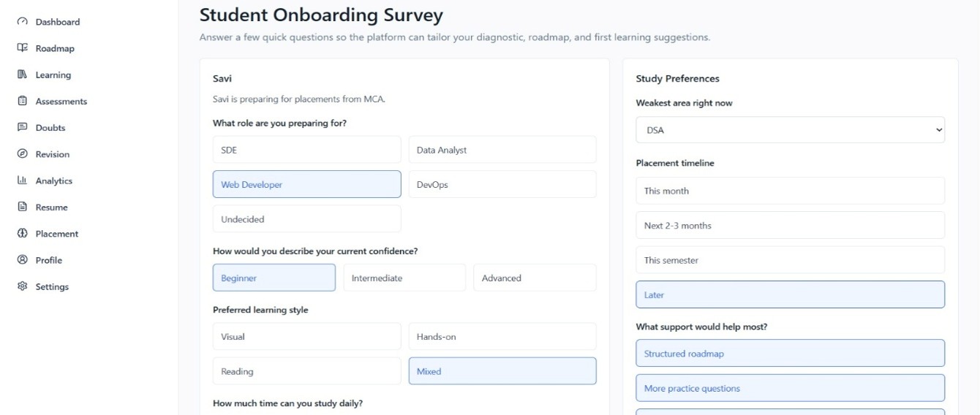The width and height of the screenshot is (980, 415).
Task: Pick Hands-on learning style
Action: click(502, 337)
